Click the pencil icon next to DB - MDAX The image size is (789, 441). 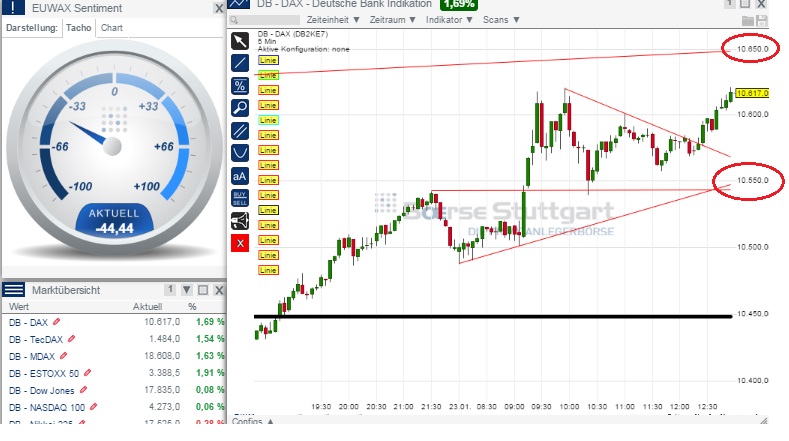coord(63,355)
